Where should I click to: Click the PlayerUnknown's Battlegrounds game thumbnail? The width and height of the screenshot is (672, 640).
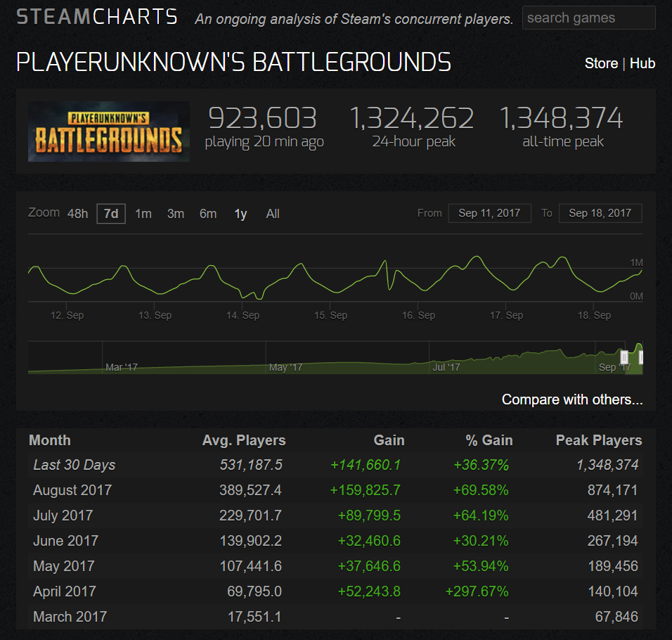click(x=109, y=132)
